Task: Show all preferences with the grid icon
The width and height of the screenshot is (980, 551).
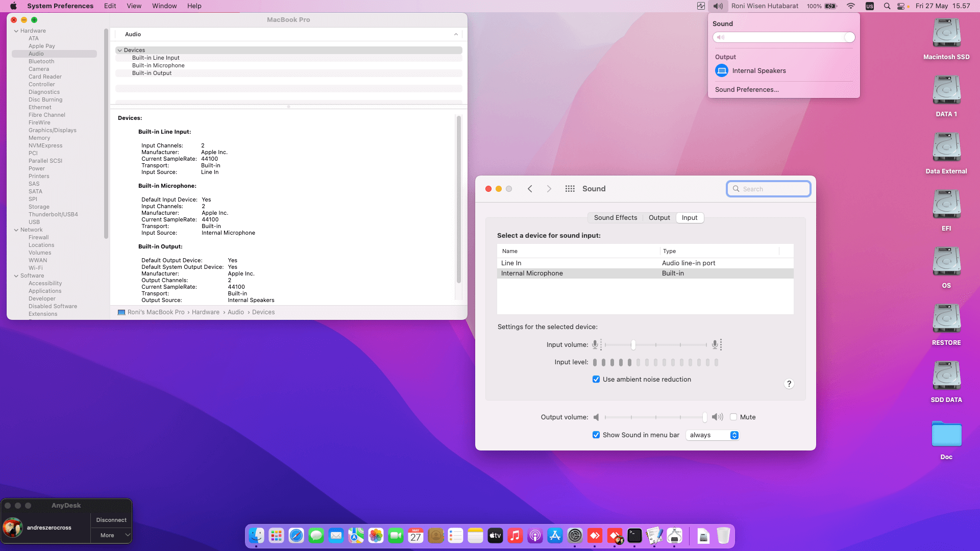Action: pyautogui.click(x=570, y=189)
